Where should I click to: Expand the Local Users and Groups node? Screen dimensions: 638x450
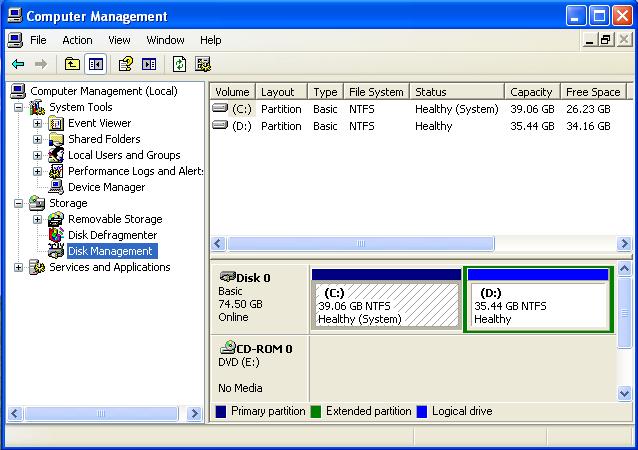click(x=38, y=155)
